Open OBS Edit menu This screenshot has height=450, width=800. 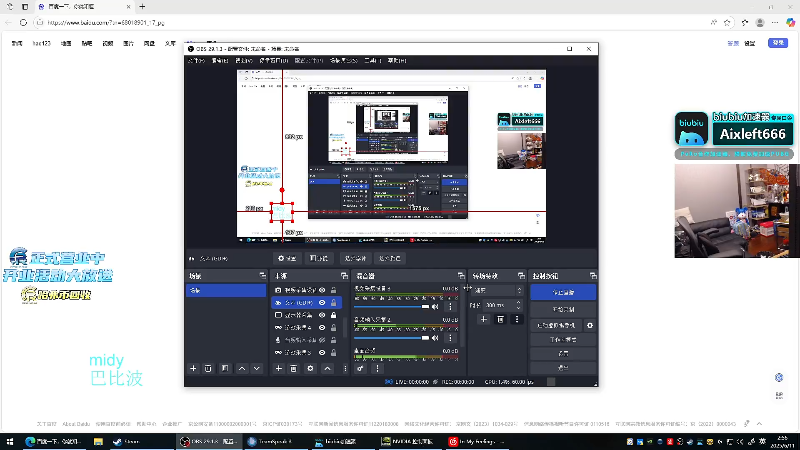pyautogui.click(x=220, y=60)
